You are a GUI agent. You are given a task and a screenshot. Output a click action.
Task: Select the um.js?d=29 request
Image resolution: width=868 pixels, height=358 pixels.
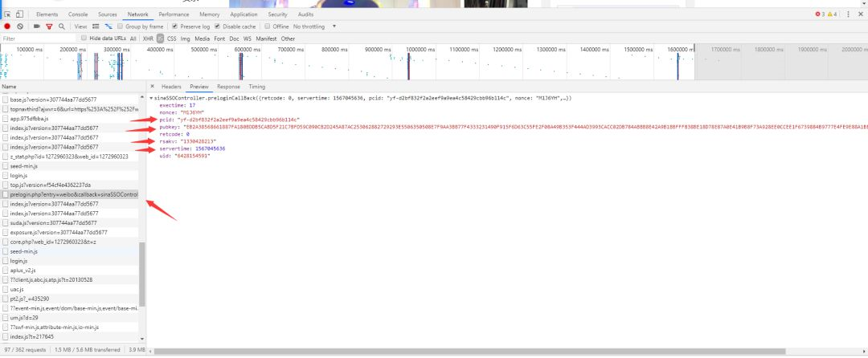(x=70, y=318)
